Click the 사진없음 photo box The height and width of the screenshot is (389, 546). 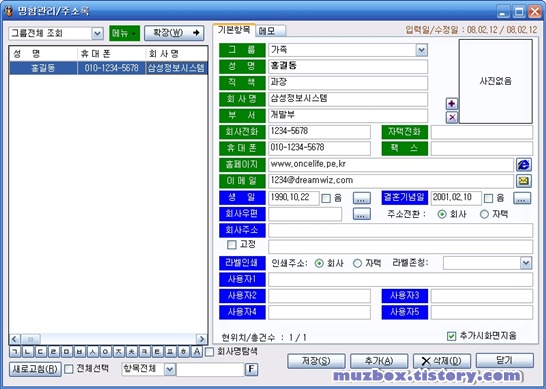point(496,81)
